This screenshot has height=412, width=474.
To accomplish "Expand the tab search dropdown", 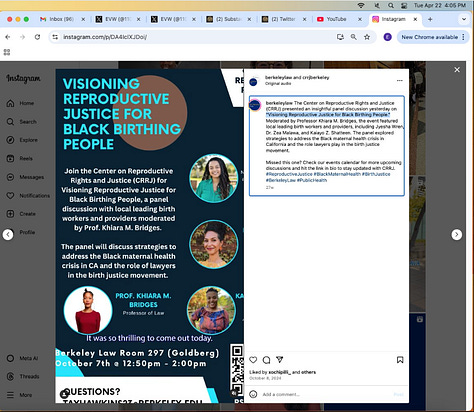I will coord(464,19).
